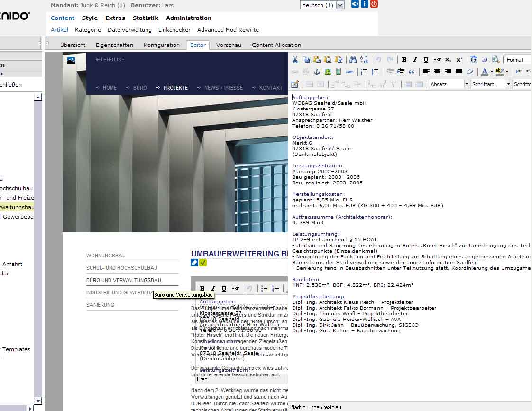This screenshot has width=532, height=411.
Task: Insert image using picture icon
Action: coord(328,72)
